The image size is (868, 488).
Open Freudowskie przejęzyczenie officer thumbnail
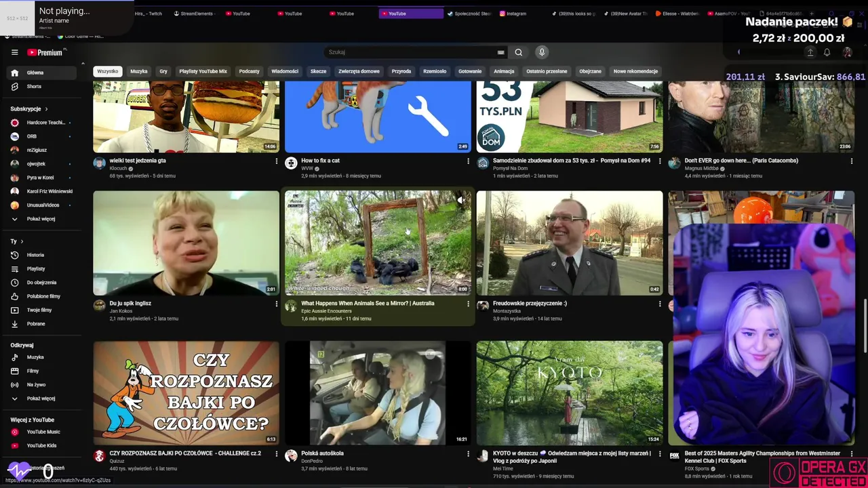point(570,243)
